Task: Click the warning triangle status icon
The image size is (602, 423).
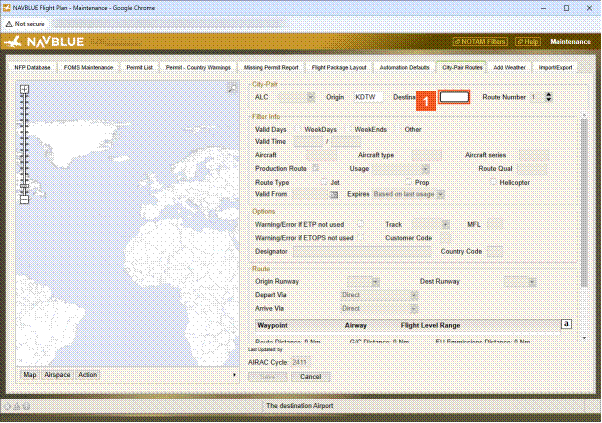Action: [17, 406]
